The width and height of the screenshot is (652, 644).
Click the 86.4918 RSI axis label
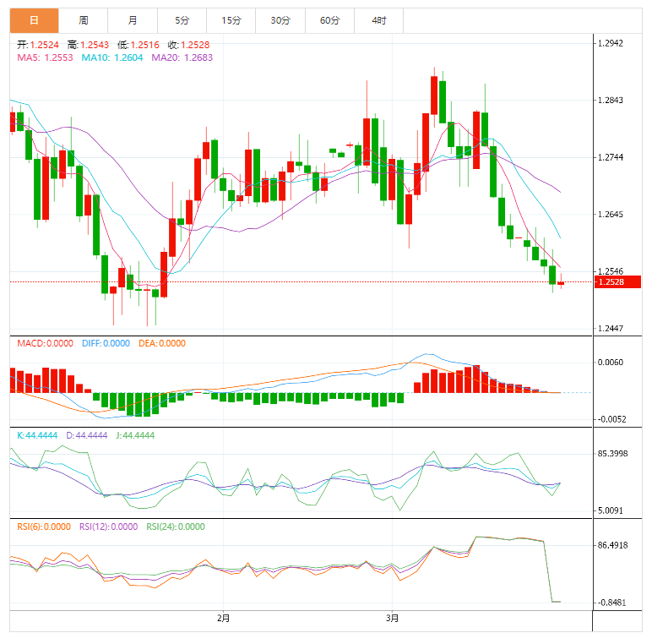613,545
